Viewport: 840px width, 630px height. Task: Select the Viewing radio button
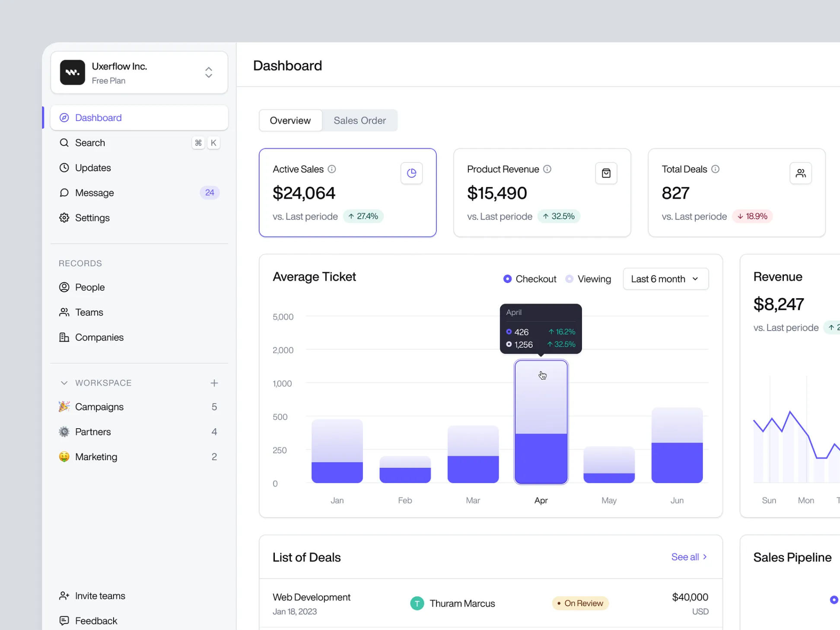[569, 279]
